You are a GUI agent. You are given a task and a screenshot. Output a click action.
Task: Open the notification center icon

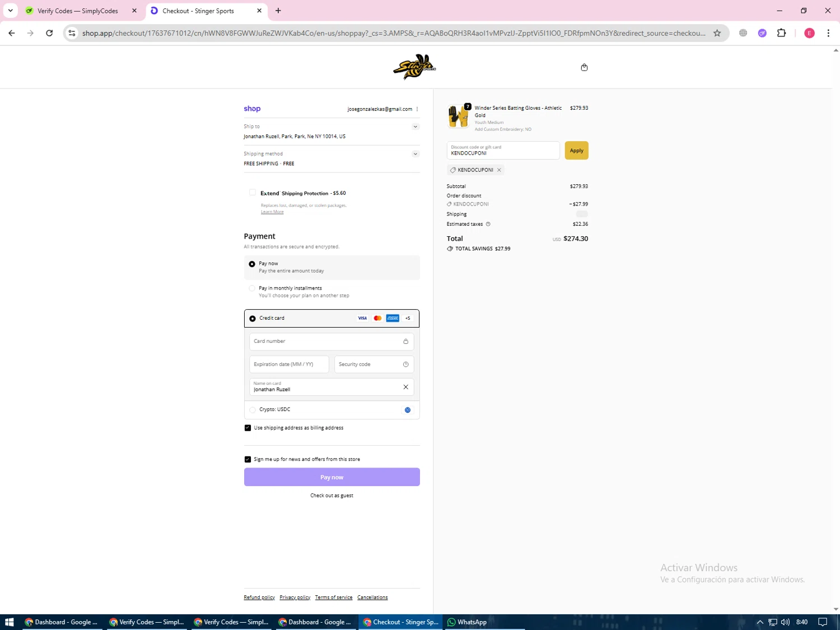click(823, 622)
